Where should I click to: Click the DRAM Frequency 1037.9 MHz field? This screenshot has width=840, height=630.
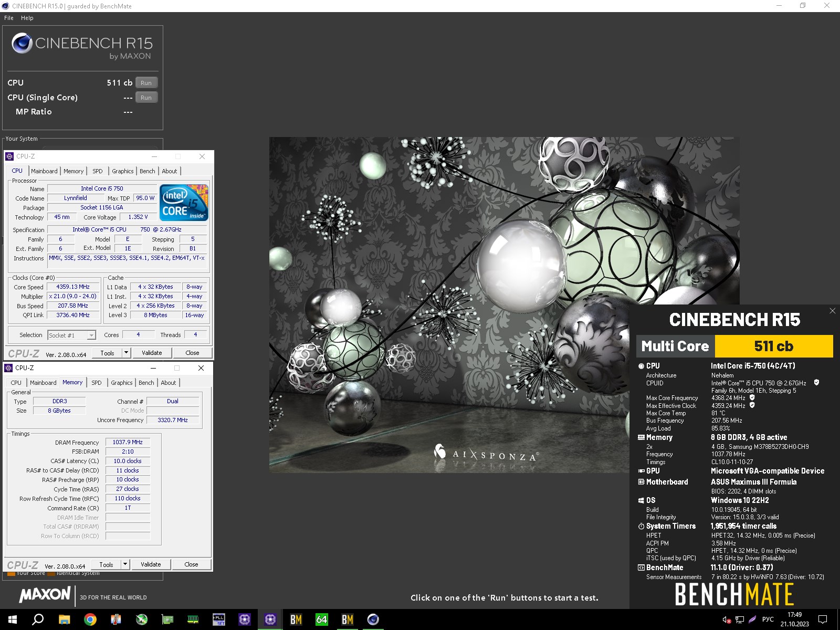coord(128,442)
